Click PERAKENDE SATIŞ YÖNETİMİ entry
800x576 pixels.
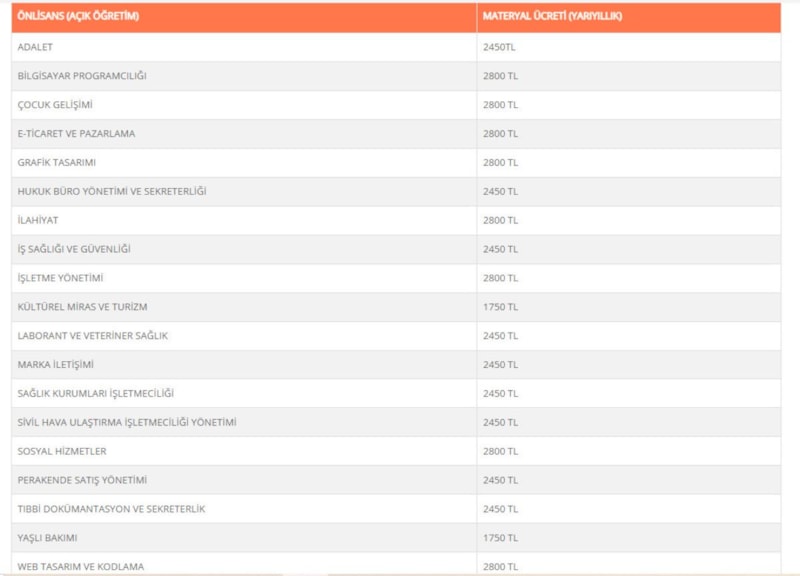(x=82, y=480)
